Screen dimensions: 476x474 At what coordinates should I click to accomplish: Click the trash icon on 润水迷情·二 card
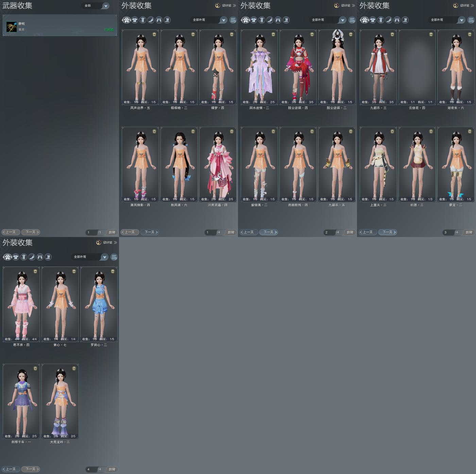point(273,34)
